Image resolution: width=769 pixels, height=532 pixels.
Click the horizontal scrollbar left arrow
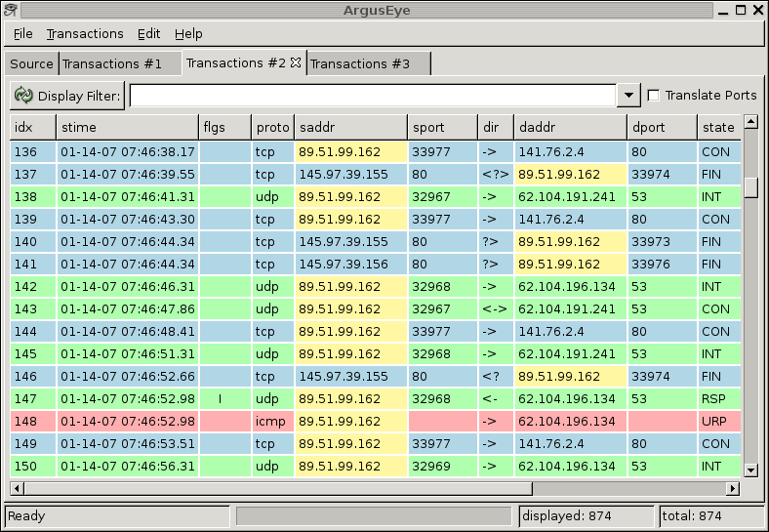tap(17, 488)
